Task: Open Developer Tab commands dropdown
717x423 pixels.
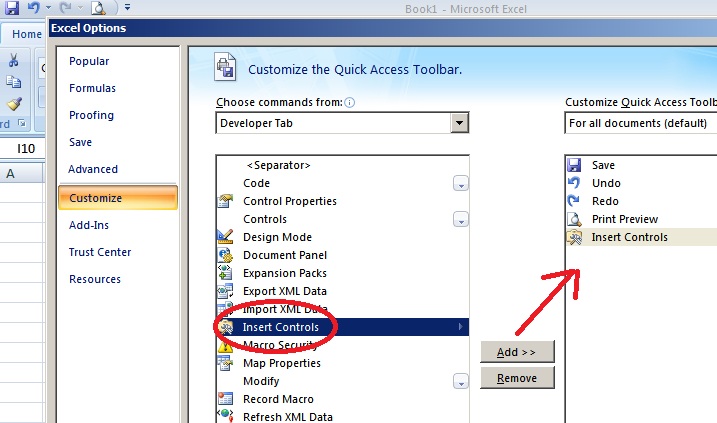Action: coord(459,123)
